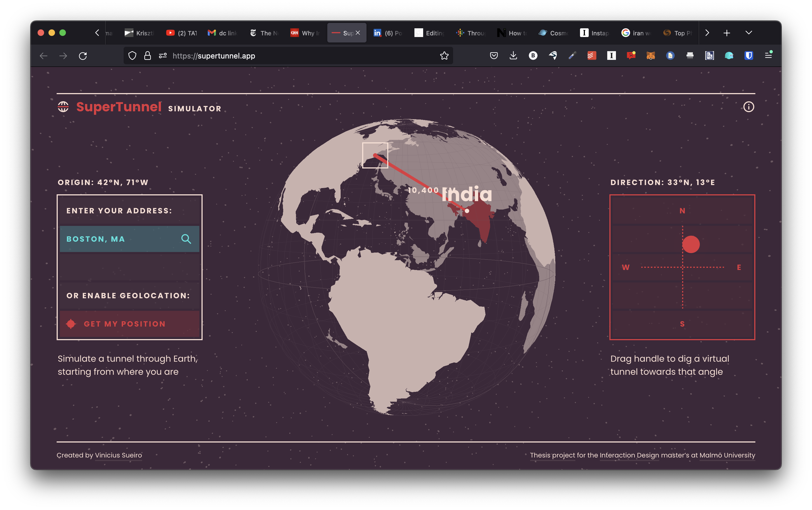Viewport: 812px width, 510px height.
Task: Open Firefox application hamburger menu
Action: pyautogui.click(x=768, y=56)
